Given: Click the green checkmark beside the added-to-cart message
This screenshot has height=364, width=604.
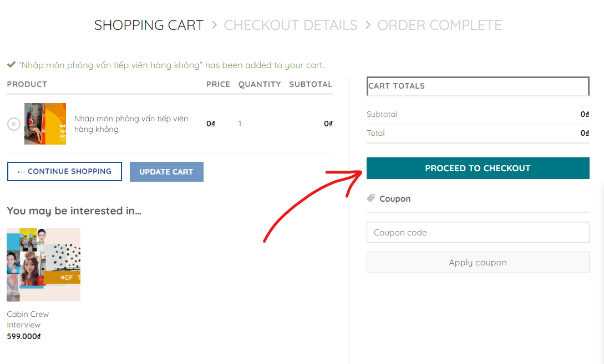Looking at the screenshot, I should [11, 65].
